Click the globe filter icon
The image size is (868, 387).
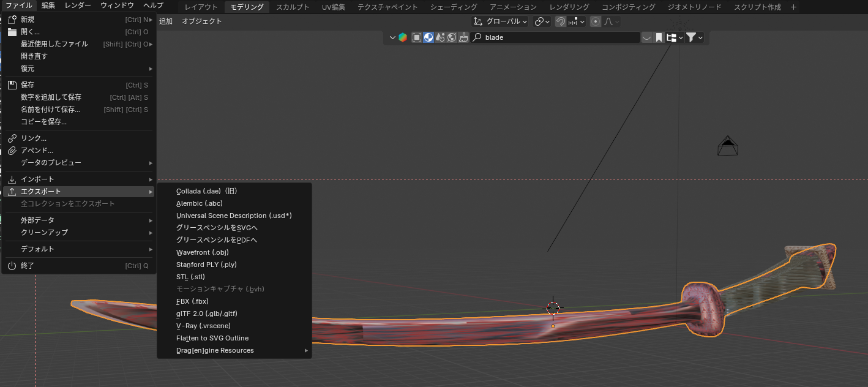click(452, 37)
